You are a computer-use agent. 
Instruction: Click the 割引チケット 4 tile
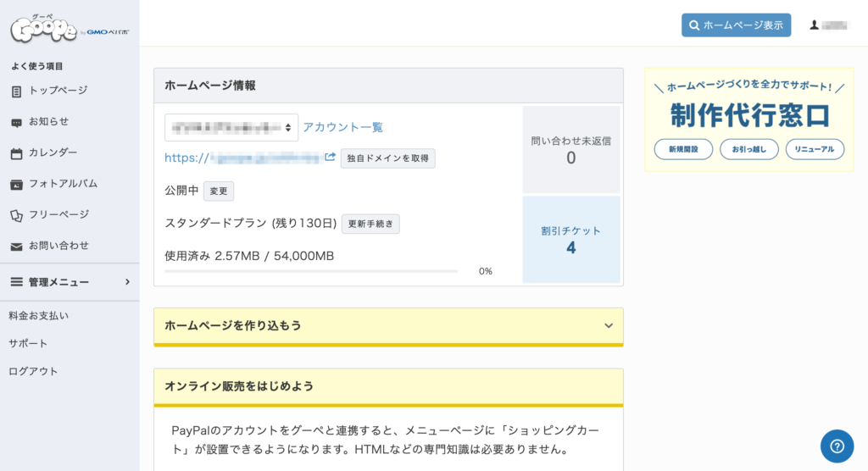point(571,240)
